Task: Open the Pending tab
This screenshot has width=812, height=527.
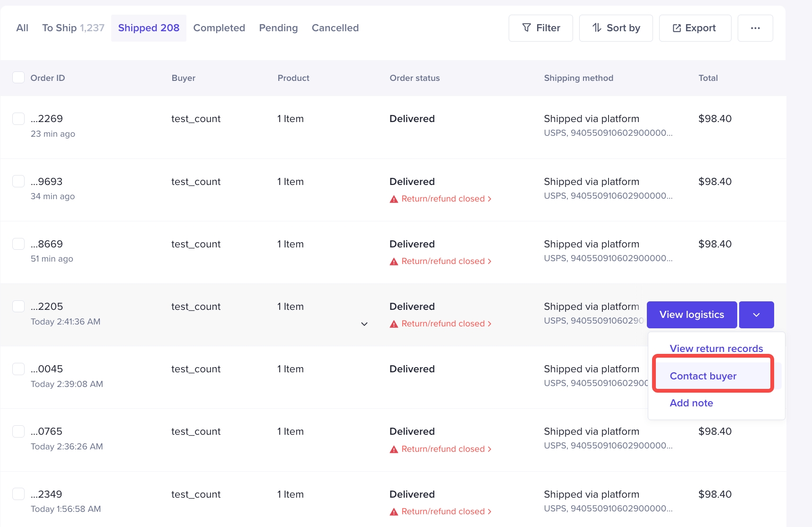Action: tap(278, 28)
